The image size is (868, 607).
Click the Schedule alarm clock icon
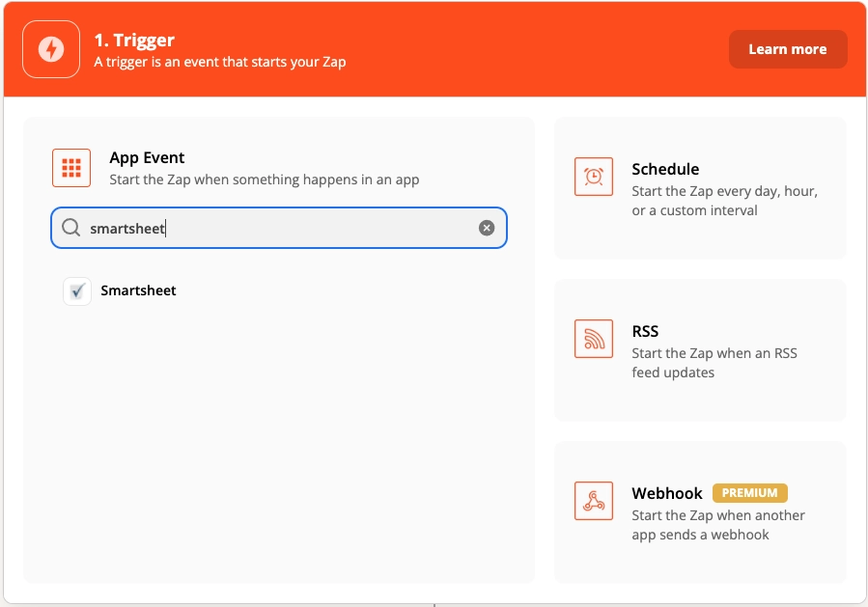coord(594,177)
